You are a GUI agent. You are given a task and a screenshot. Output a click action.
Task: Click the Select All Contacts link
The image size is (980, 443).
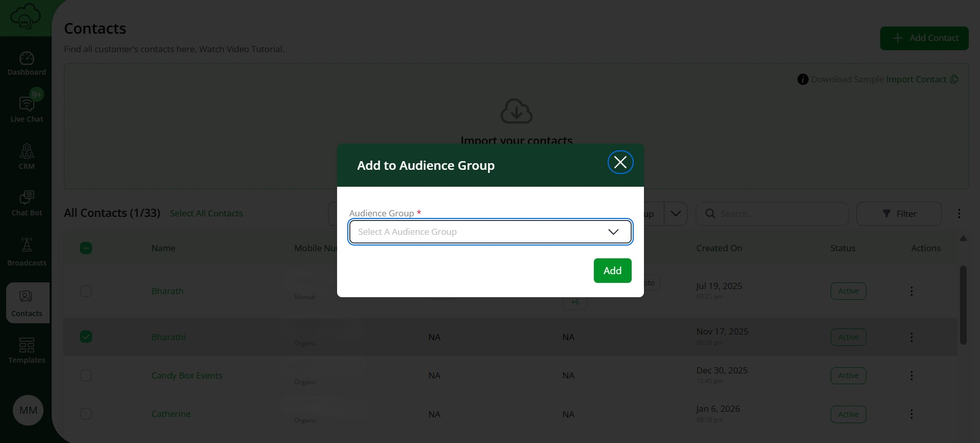[206, 213]
